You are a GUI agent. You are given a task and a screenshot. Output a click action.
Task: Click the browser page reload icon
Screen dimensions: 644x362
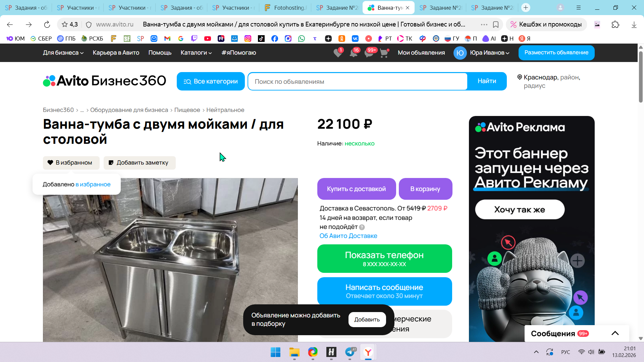[47, 24]
